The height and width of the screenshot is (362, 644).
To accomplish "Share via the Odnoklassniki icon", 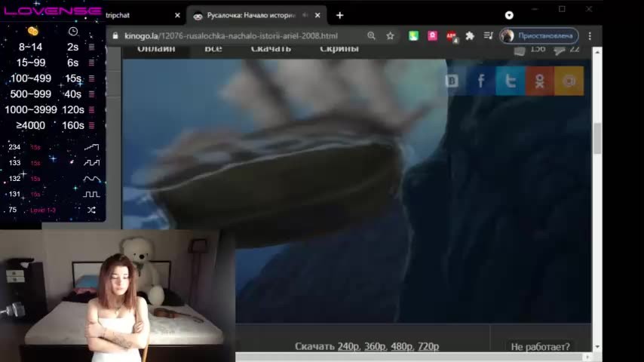I will [540, 81].
